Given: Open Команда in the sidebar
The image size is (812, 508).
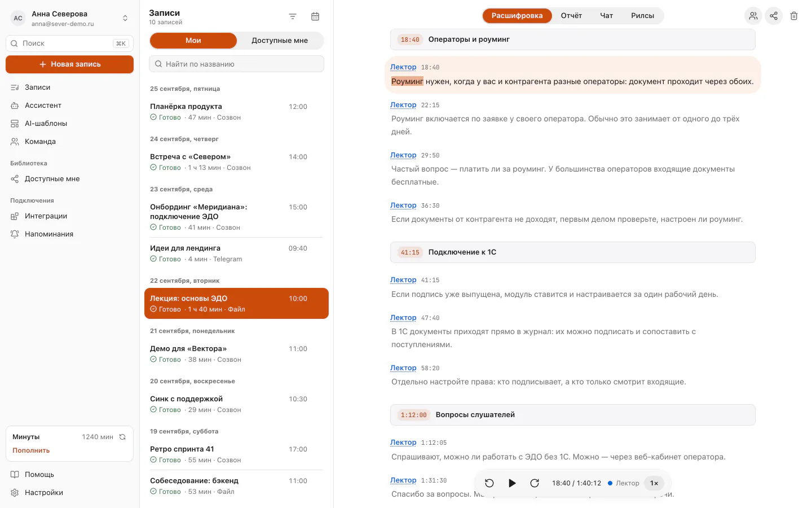Looking at the screenshot, I should pyautogui.click(x=69, y=142).
